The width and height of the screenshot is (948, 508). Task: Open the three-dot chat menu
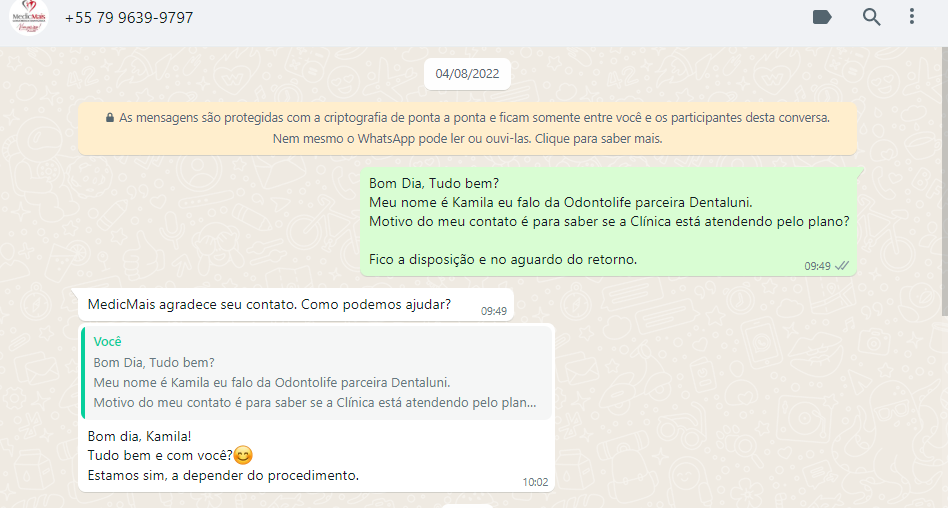pos(912,16)
